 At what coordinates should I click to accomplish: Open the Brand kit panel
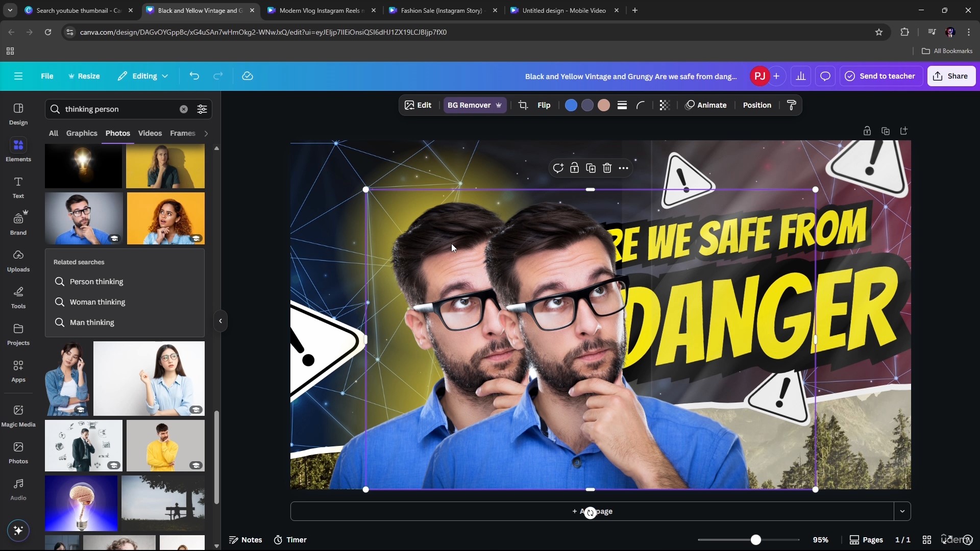pos(18,224)
